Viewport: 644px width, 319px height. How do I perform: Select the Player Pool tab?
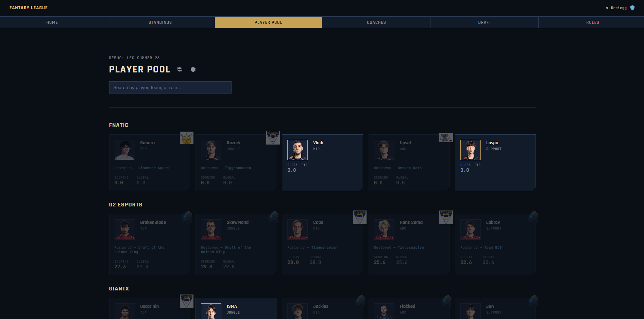point(268,22)
